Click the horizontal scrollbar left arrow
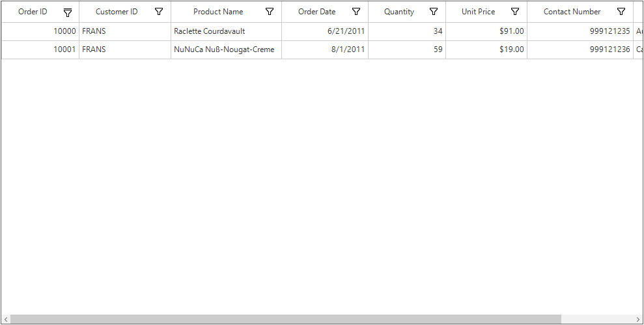 click(6, 319)
